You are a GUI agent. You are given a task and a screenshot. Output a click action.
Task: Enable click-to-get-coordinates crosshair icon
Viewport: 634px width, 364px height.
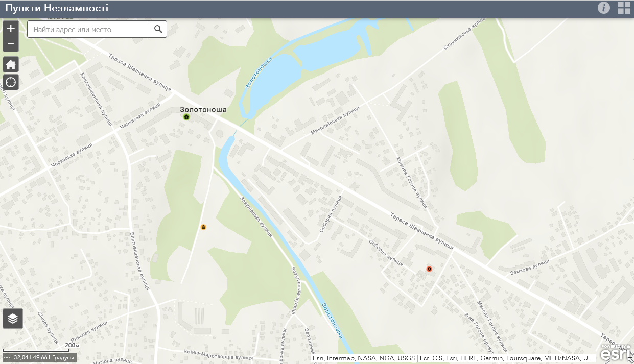pos(7,358)
